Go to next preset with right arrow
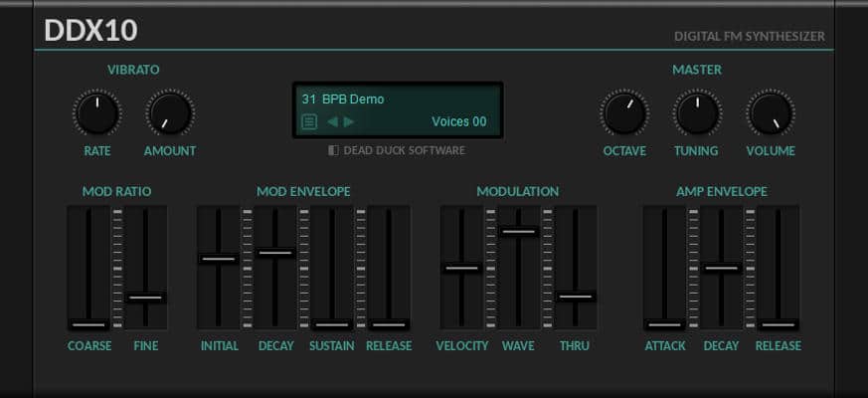 (x=349, y=121)
